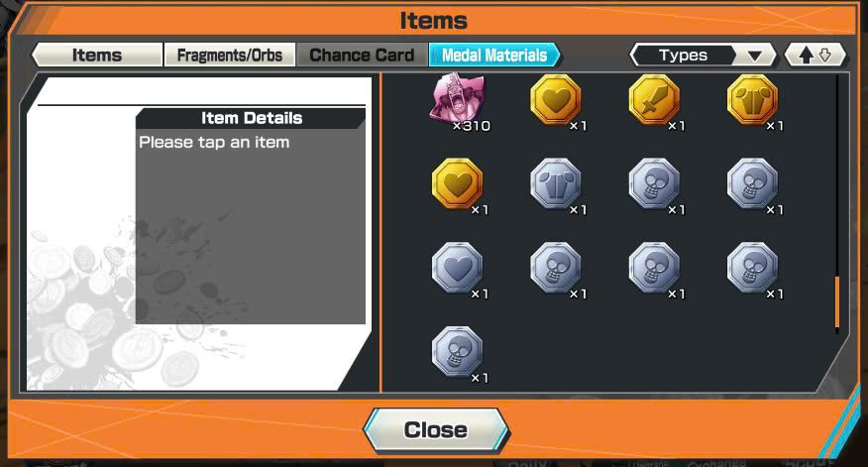Screen dimensions: 868x467
Task: Open the Types sorting dropdown
Action: click(x=704, y=55)
